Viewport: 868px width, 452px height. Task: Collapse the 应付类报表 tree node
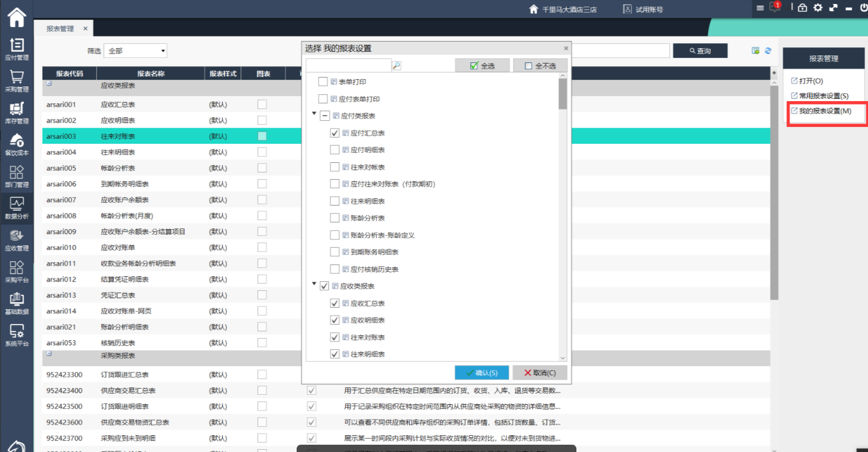(x=314, y=113)
